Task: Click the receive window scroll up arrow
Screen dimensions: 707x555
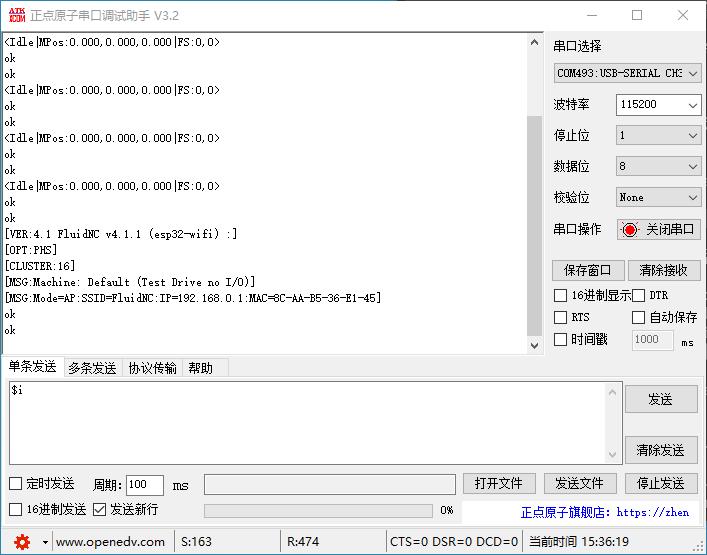Action: (534, 42)
